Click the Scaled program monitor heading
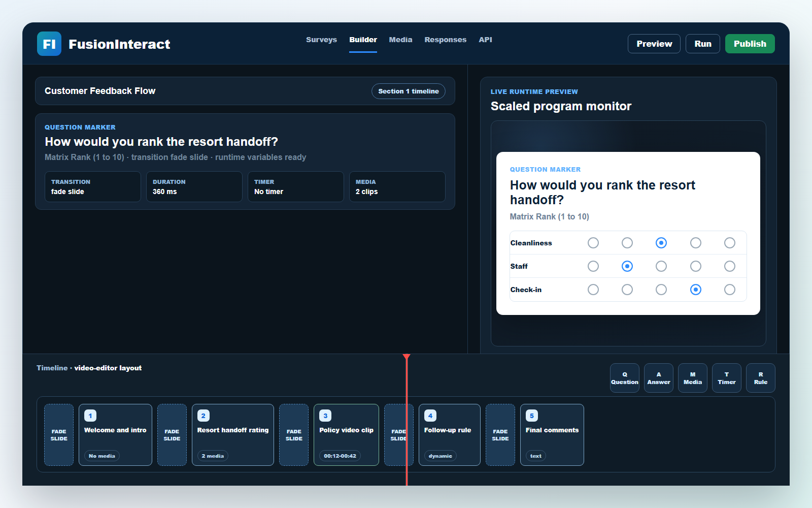Screen dimensions: 812x508 [x=561, y=106]
